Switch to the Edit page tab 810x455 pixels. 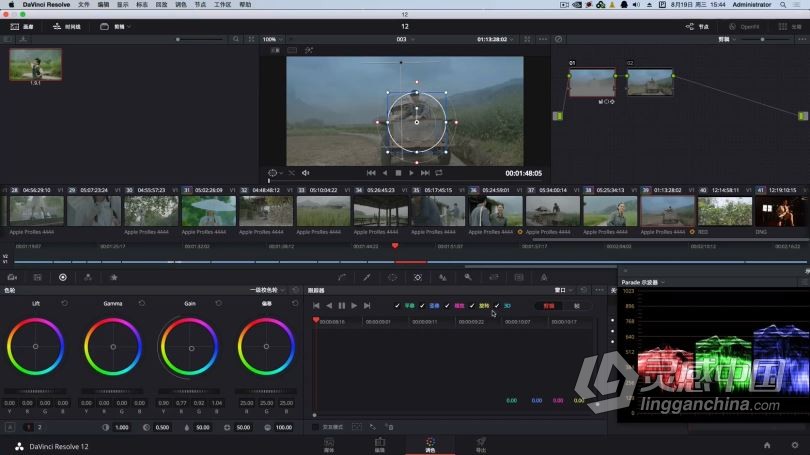[380, 445]
